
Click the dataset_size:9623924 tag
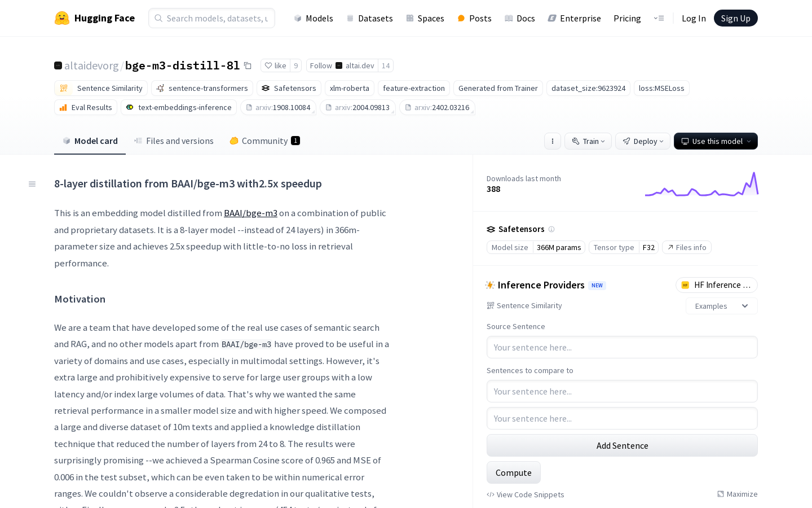pos(588,88)
